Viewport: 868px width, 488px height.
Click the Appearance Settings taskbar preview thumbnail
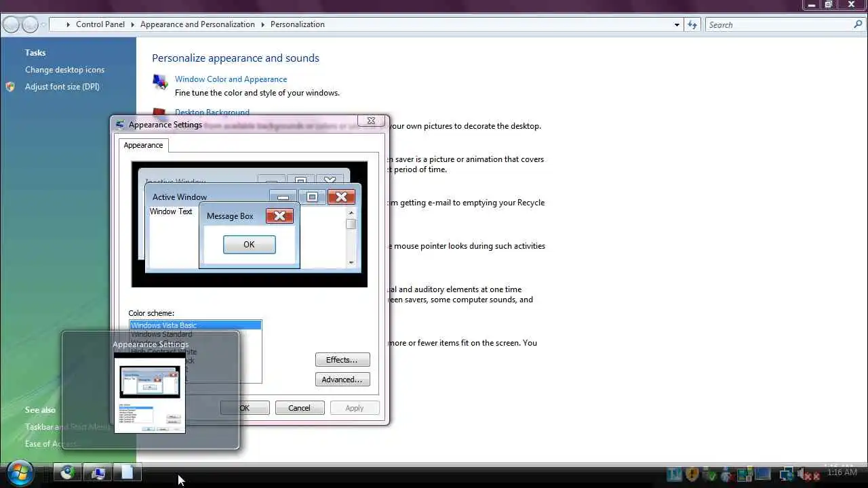(x=149, y=393)
